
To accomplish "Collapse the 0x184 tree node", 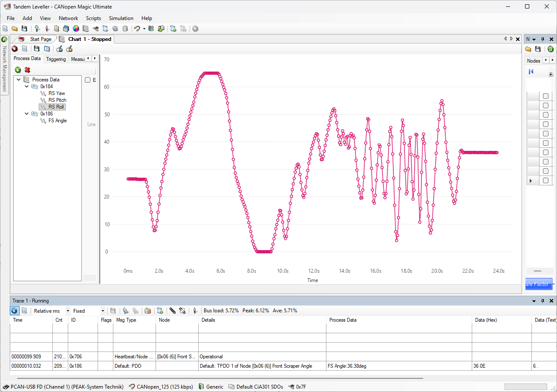I will tap(27, 86).
